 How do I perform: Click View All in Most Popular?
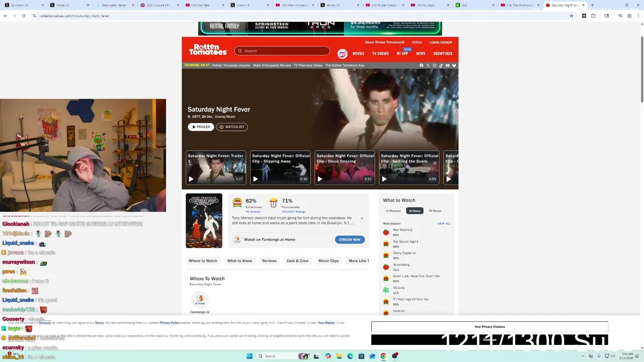pos(444,224)
